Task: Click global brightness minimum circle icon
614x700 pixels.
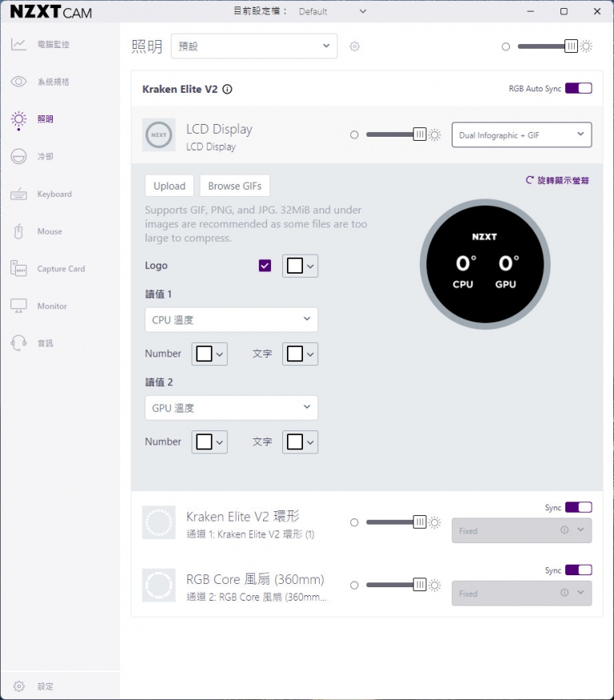Action: pyautogui.click(x=505, y=46)
